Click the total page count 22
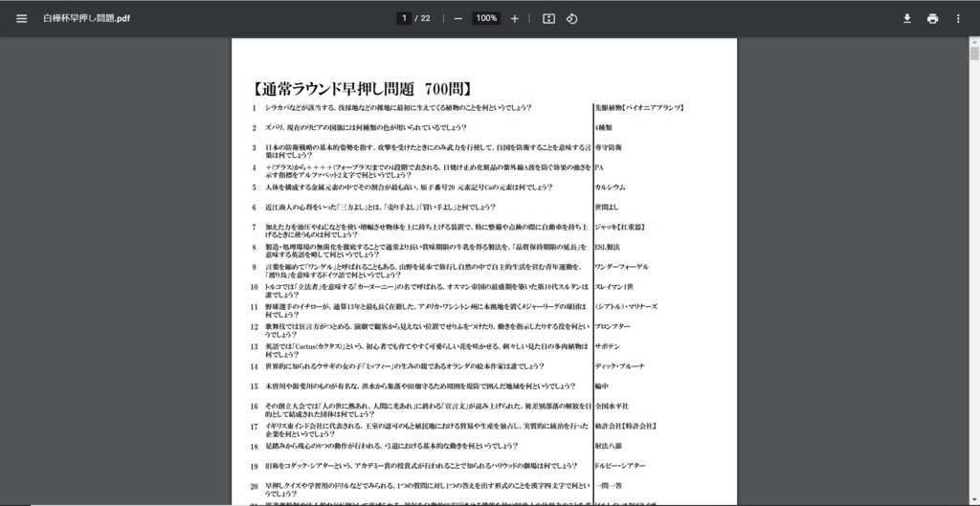The height and width of the screenshot is (506, 980). 426,19
